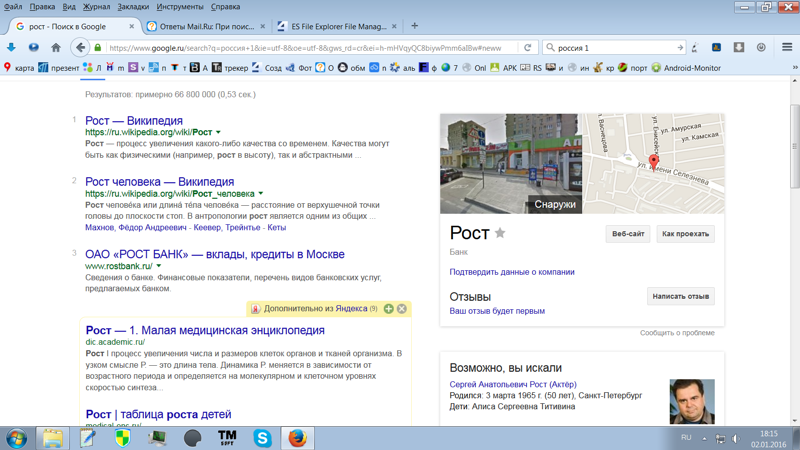Open the map thumbnail with red pin
This screenshot has height=450, width=800.
[654, 163]
